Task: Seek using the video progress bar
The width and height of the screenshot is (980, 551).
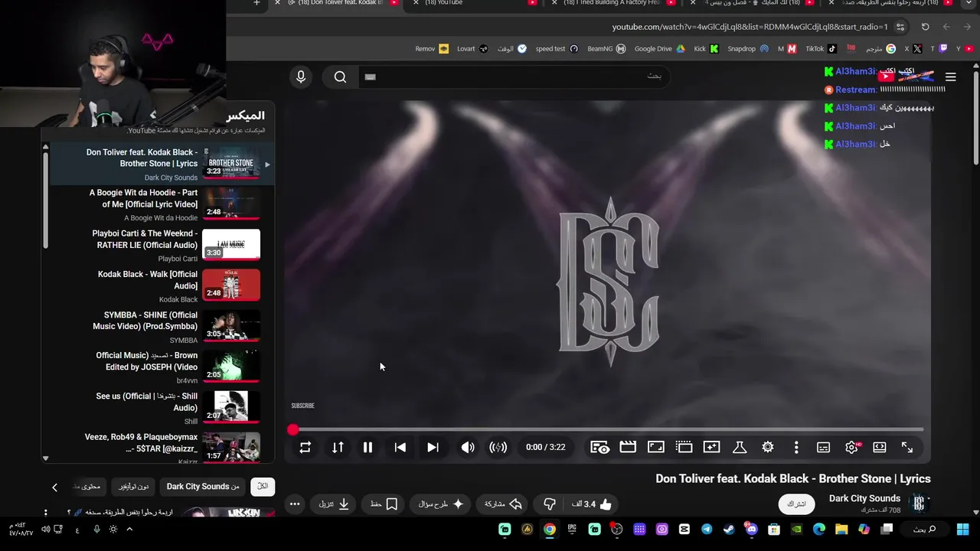Action: tap(608, 430)
